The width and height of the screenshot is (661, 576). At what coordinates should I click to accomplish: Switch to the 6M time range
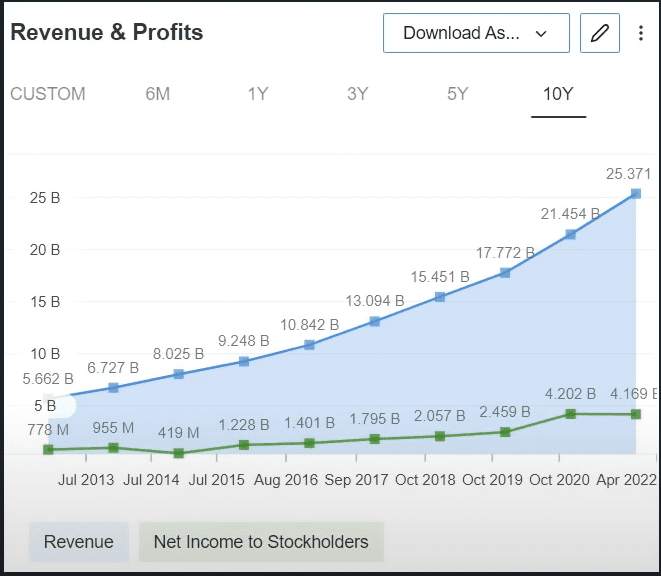tap(157, 94)
